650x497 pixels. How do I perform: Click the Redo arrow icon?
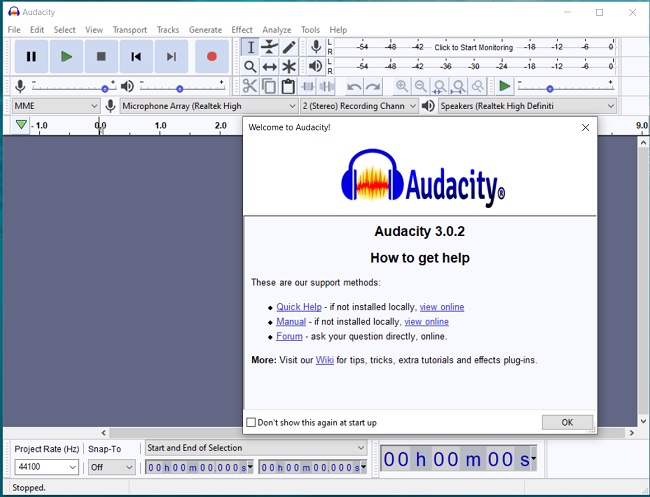pyautogui.click(x=373, y=86)
